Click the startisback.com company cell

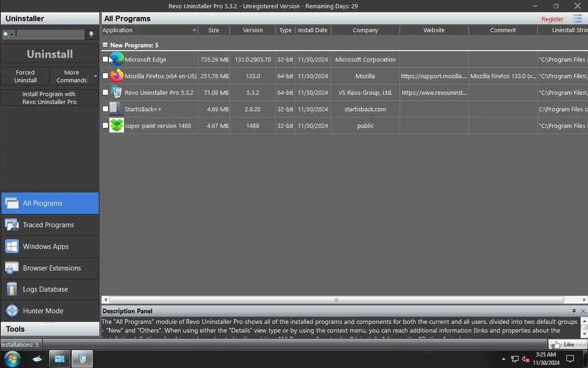point(365,109)
